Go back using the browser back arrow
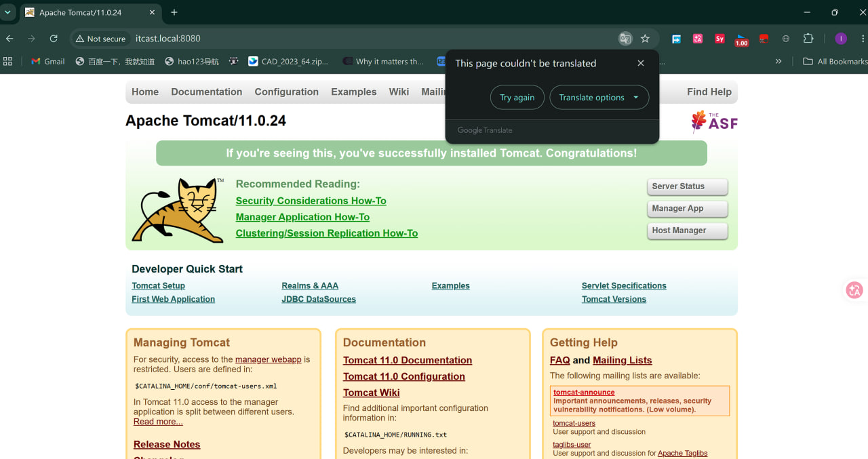The width and height of the screenshot is (868, 459). (9, 39)
